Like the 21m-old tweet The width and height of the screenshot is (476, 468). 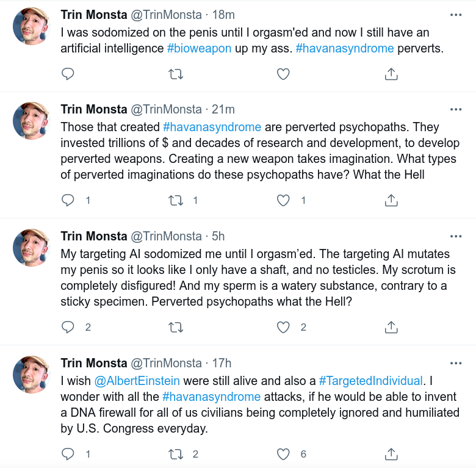(283, 200)
